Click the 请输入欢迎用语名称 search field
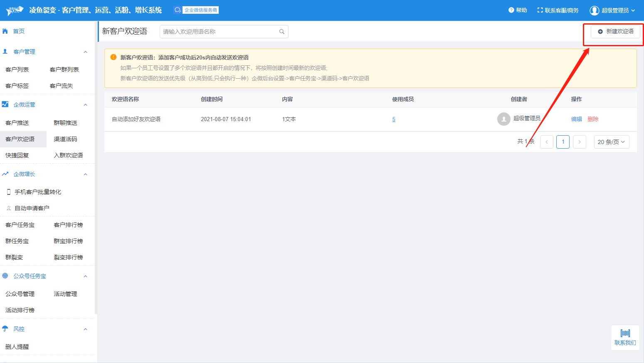 tap(218, 32)
